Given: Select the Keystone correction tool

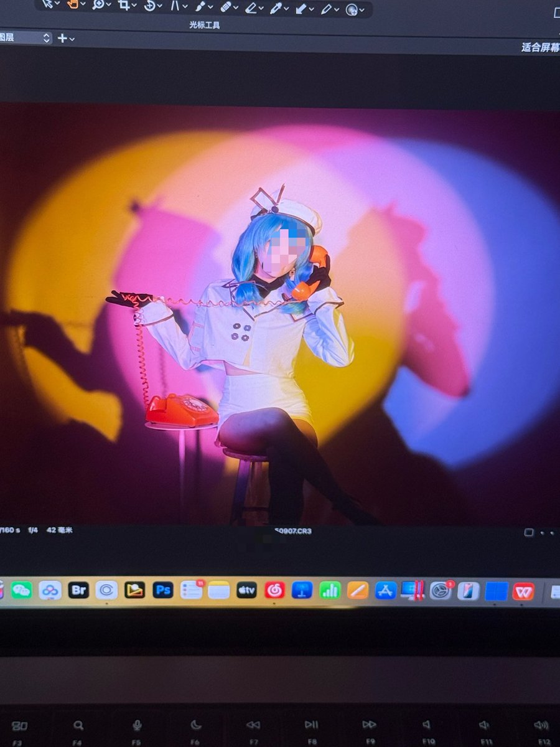Looking at the screenshot, I should (x=175, y=7).
